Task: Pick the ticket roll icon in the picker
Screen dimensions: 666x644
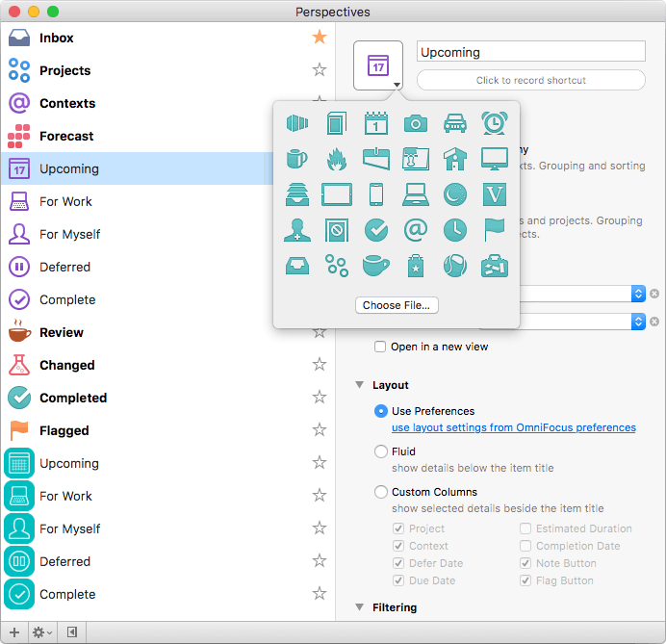Action: (x=297, y=123)
